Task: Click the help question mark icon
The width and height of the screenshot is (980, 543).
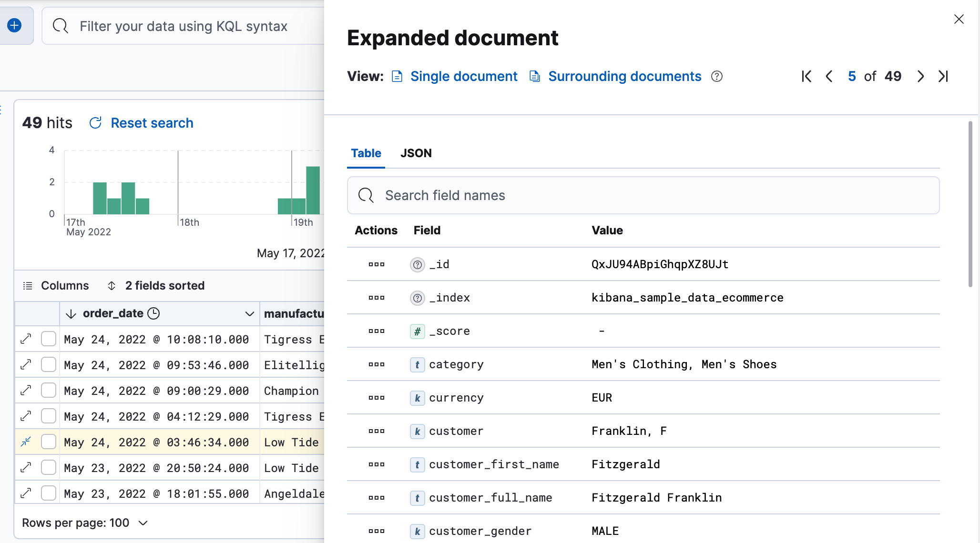Action: point(716,76)
